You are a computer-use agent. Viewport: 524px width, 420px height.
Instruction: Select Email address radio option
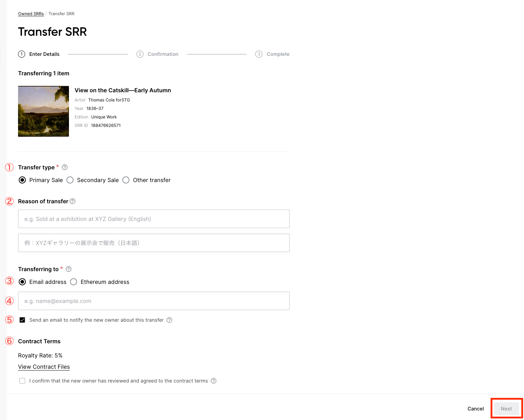tap(22, 282)
